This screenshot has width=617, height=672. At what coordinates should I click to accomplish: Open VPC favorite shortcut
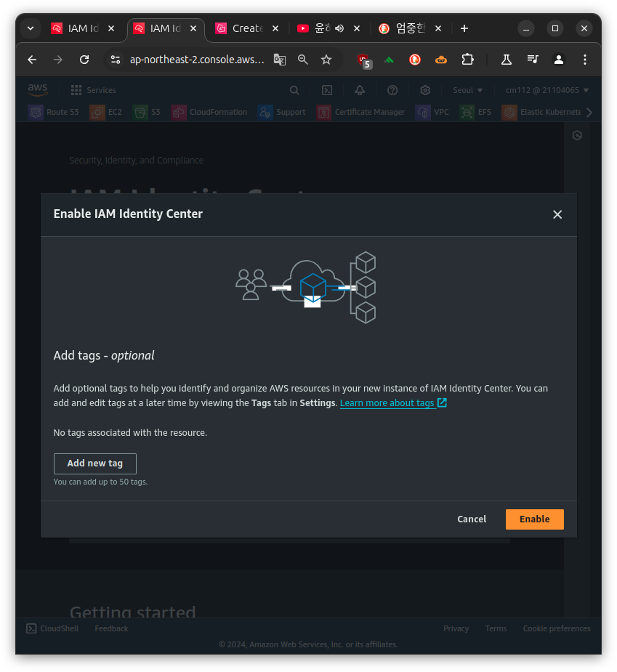pyautogui.click(x=432, y=113)
